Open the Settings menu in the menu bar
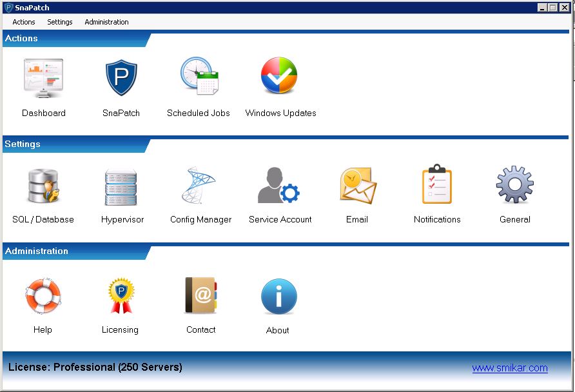The image size is (575, 392). pyautogui.click(x=60, y=22)
